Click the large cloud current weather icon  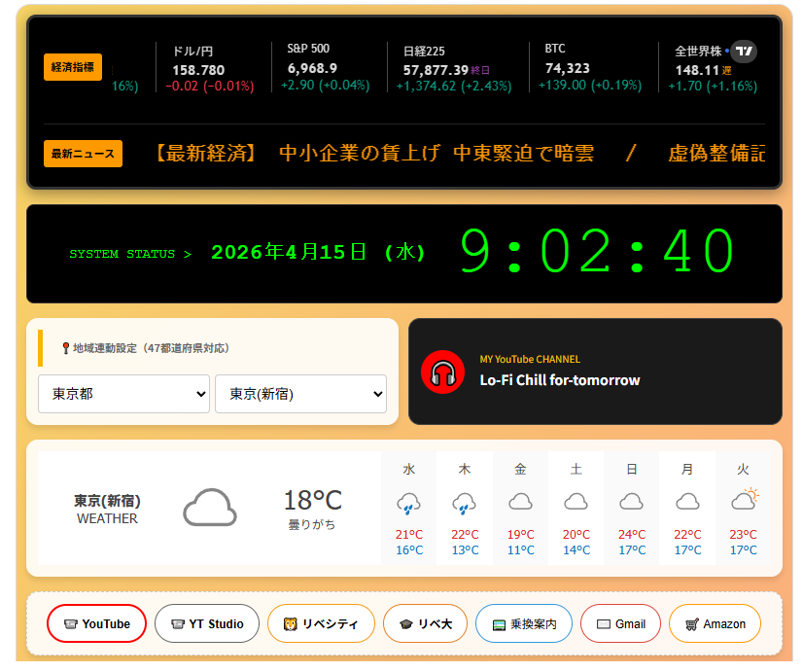pos(210,508)
